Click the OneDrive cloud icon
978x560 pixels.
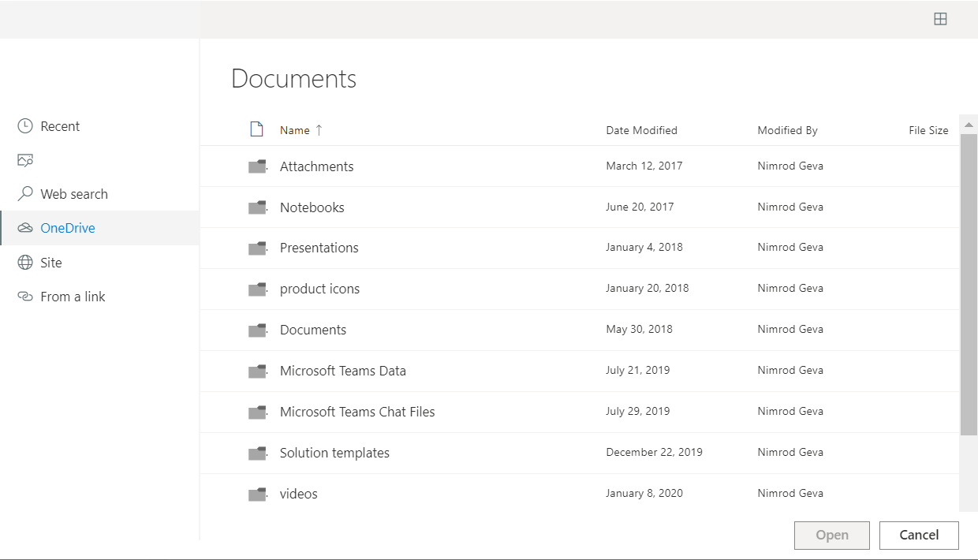(x=24, y=227)
